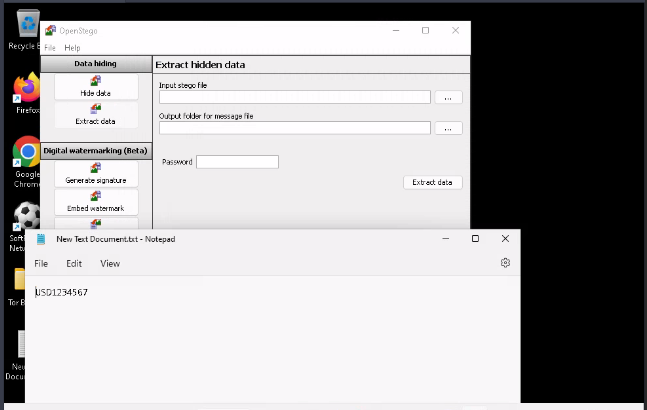The width and height of the screenshot is (647, 410).
Task: Open Notepad File menu
Action: 41,264
